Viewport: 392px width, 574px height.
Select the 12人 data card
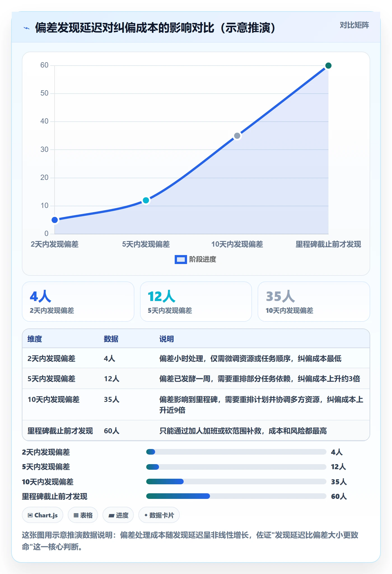pyautogui.click(x=196, y=302)
